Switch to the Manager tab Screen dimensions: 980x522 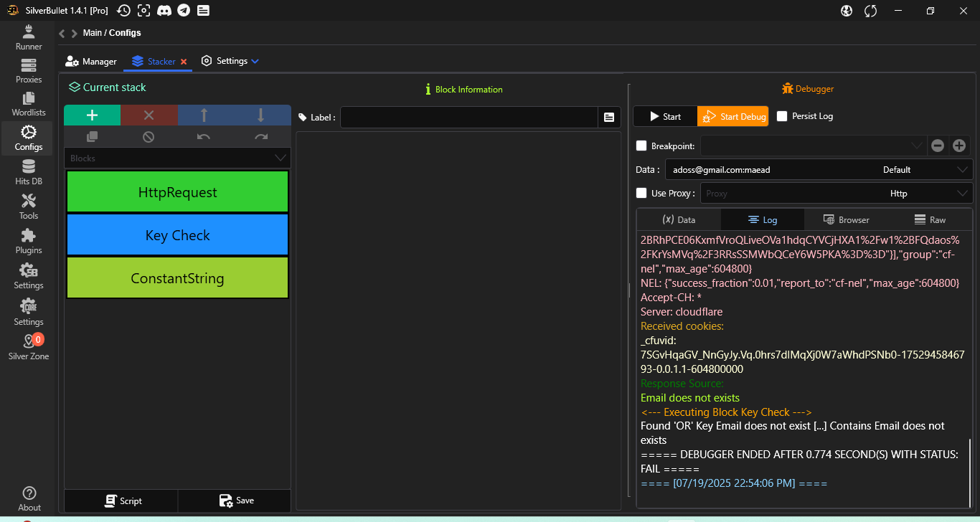coord(91,62)
